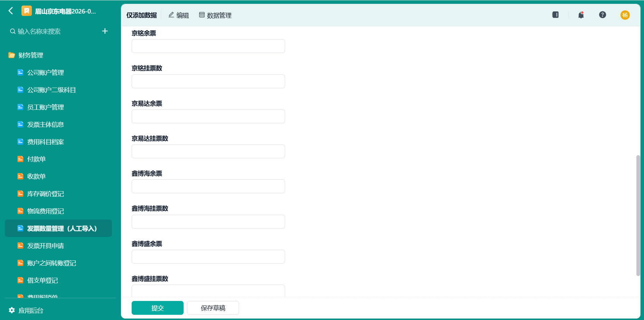Click the 京铭余票 input field

[x=208, y=46]
